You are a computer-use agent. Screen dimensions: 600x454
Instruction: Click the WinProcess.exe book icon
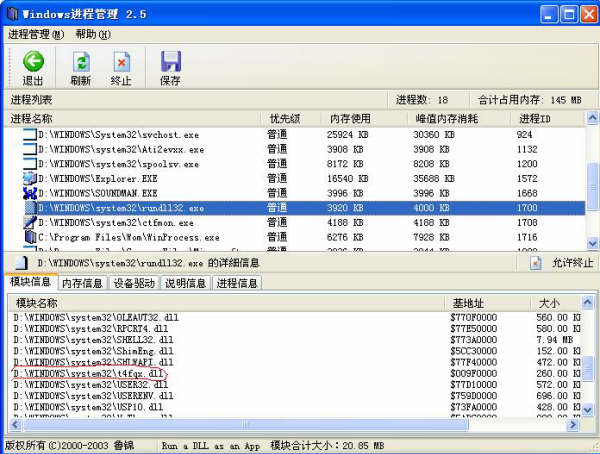(x=30, y=237)
